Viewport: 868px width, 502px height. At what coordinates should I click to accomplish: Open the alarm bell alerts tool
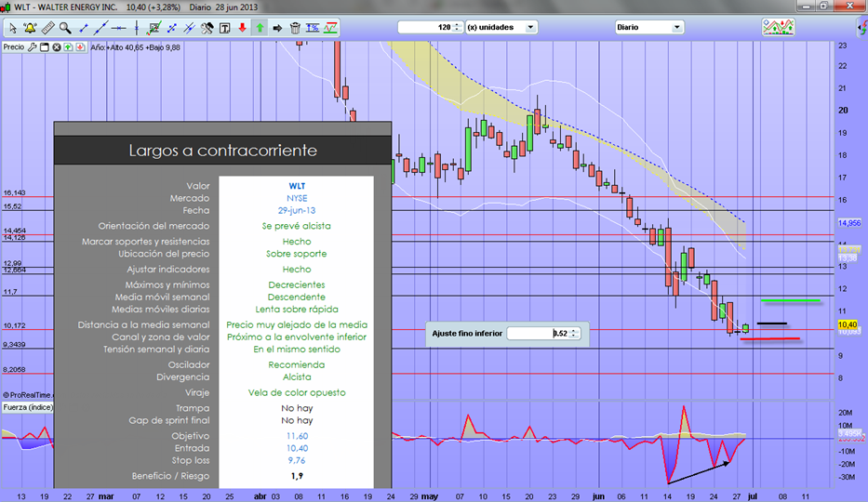click(30, 28)
